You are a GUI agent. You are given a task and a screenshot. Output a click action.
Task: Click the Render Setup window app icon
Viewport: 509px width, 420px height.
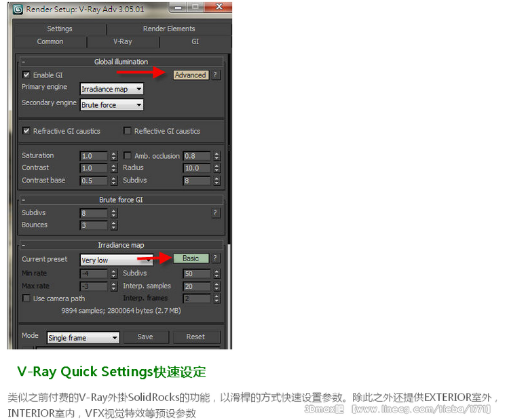(x=18, y=9)
